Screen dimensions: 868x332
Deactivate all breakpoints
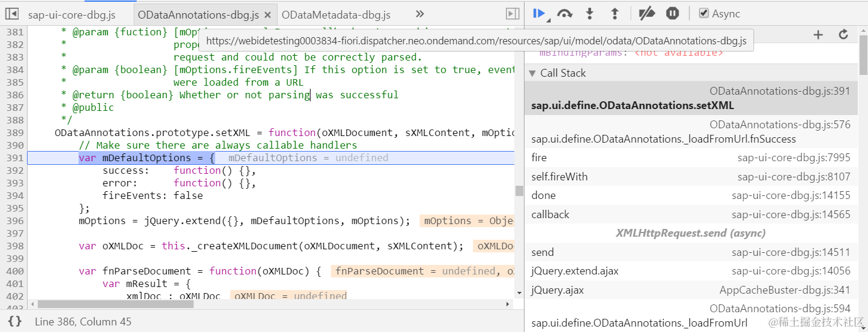coord(646,13)
